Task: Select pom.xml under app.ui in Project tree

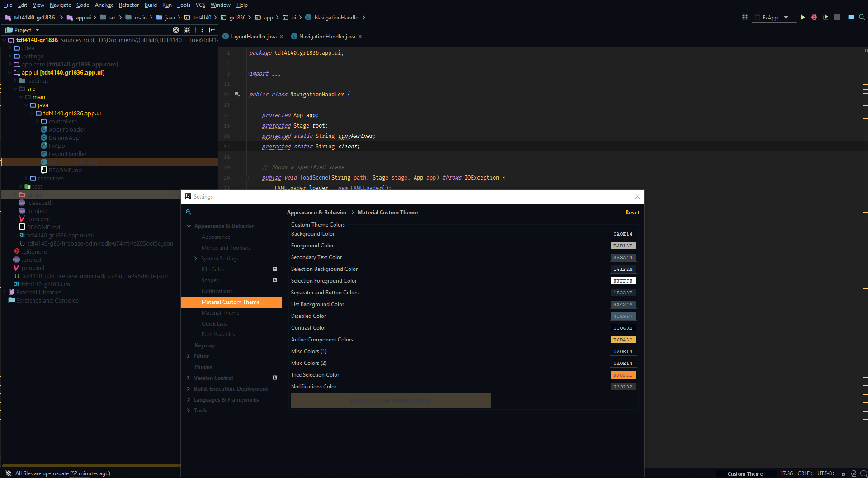Action: [x=38, y=219]
